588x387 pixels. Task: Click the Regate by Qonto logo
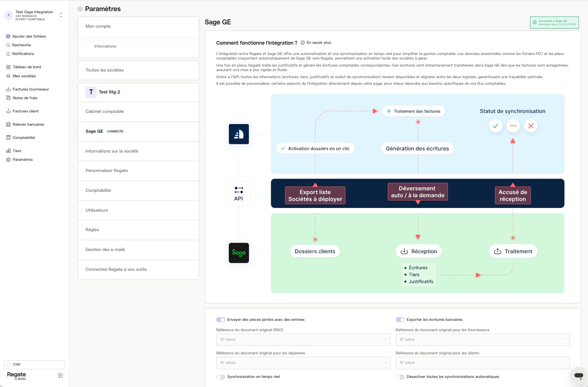tap(17, 375)
